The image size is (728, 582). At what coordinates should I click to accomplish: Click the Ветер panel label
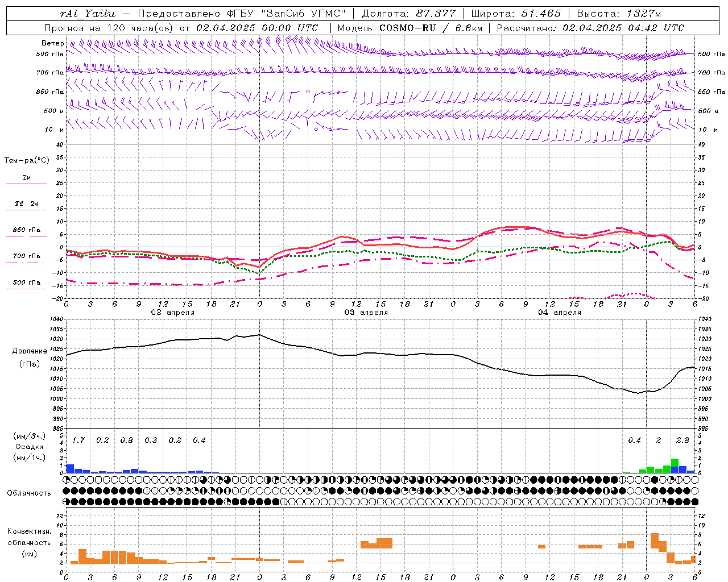pyautogui.click(x=53, y=43)
